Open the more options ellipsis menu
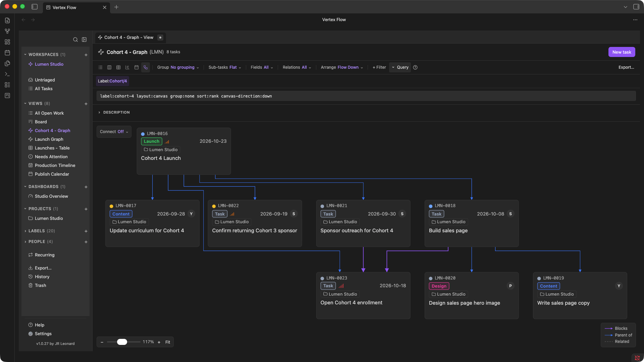Viewport: 644px width, 362px height. pos(635,20)
